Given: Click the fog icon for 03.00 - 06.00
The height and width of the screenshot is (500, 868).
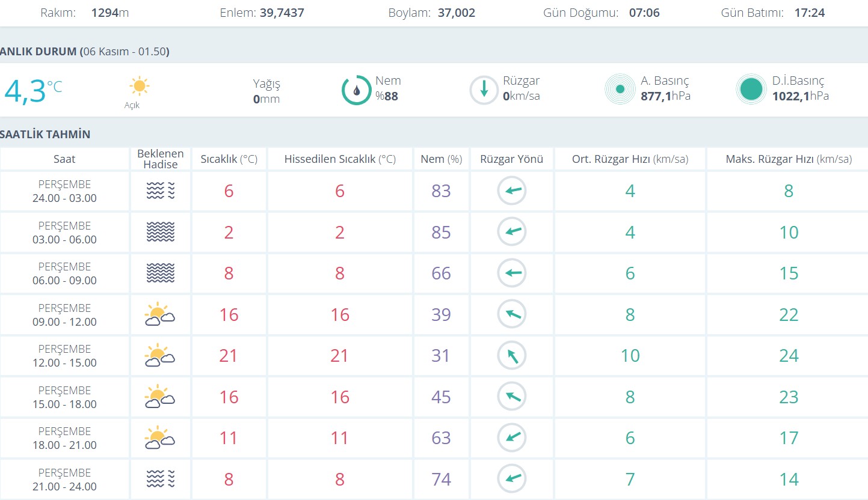Looking at the screenshot, I should tap(161, 232).
